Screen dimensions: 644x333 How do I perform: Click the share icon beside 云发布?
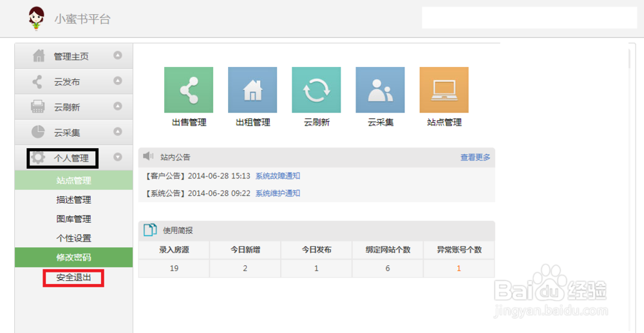[x=37, y=82]
